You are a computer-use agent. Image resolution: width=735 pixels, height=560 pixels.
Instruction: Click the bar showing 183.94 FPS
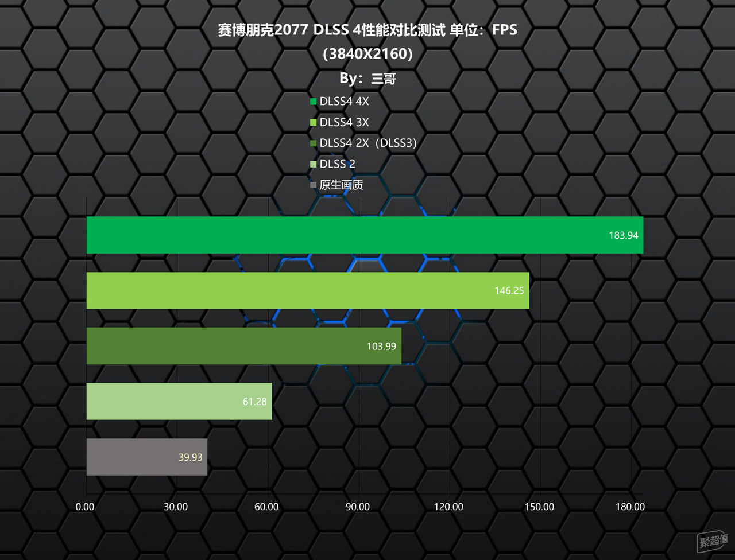(x=365, y=235)
